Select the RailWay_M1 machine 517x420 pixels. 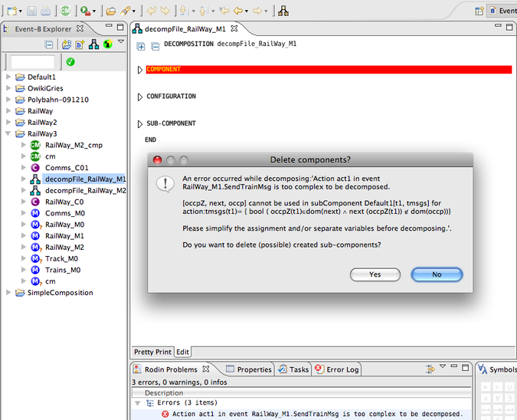click(x=64, y=236)
